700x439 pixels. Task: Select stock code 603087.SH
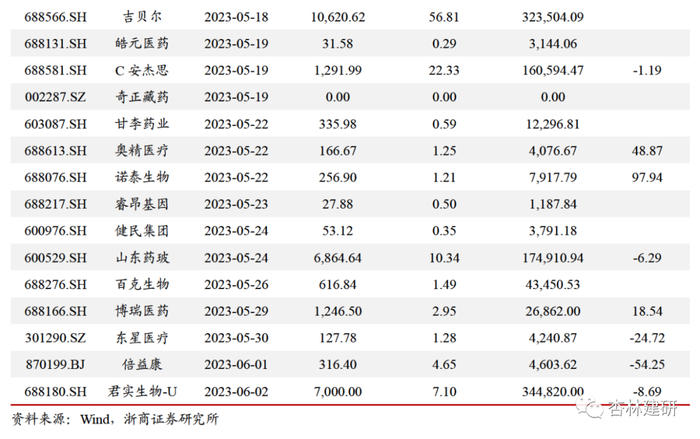(x=55, y=124)
